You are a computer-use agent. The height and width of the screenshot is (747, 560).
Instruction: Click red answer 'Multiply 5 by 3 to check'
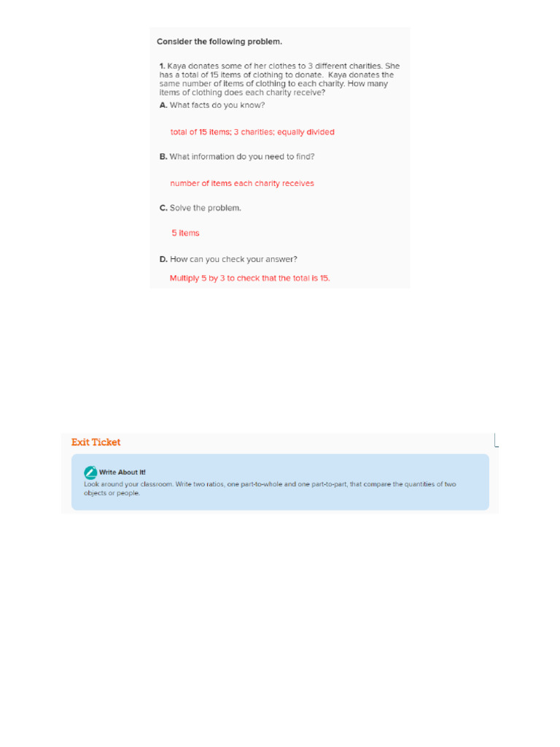pyautogui.click(x=249, y=278)
